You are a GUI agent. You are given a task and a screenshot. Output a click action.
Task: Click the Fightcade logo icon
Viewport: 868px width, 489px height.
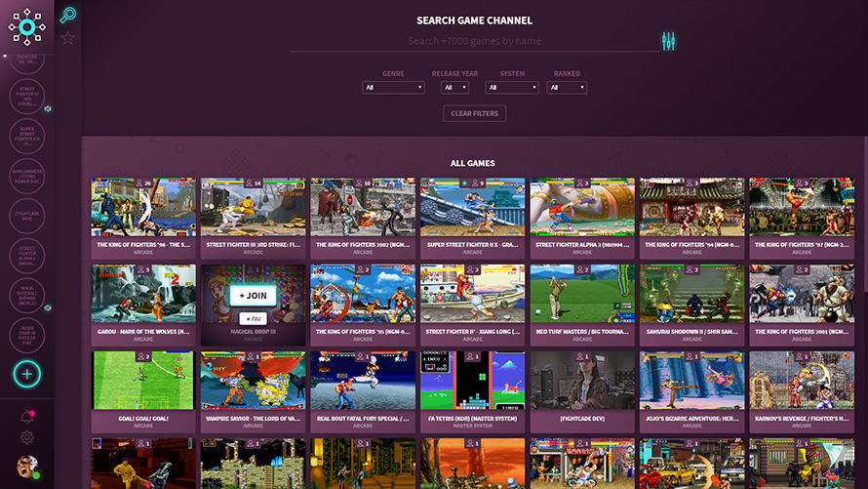pyautogui.click(x=26, y=26)
